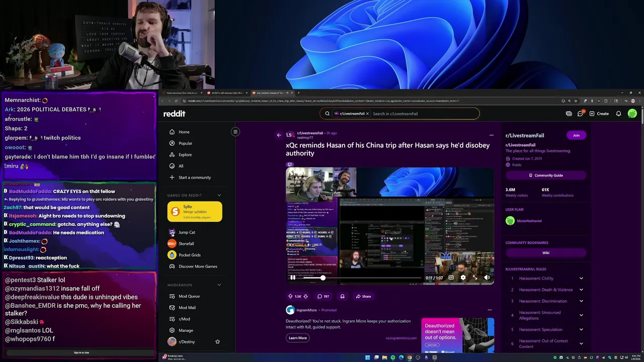Open a new browser tab
This screenshot has height=362, width=644.
[x=298, y=93]
